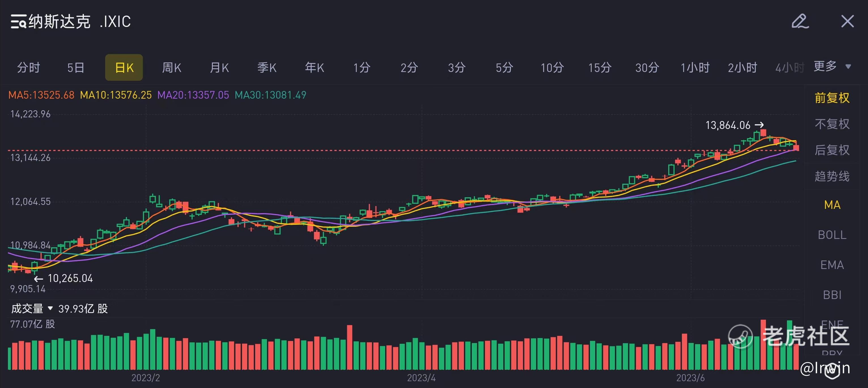Click the 2023/6 date axis label
This screenshot has width=868, height=388.
pos(690,378)
